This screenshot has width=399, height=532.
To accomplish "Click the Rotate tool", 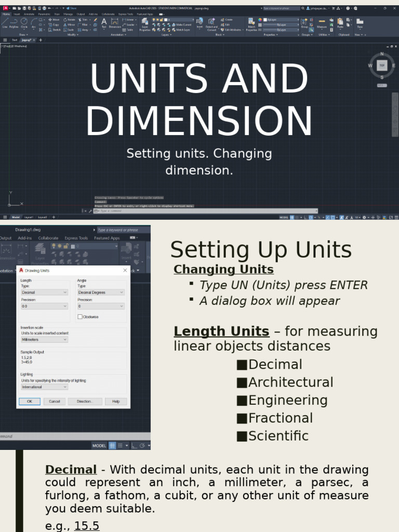I will (x=69, y=20).
